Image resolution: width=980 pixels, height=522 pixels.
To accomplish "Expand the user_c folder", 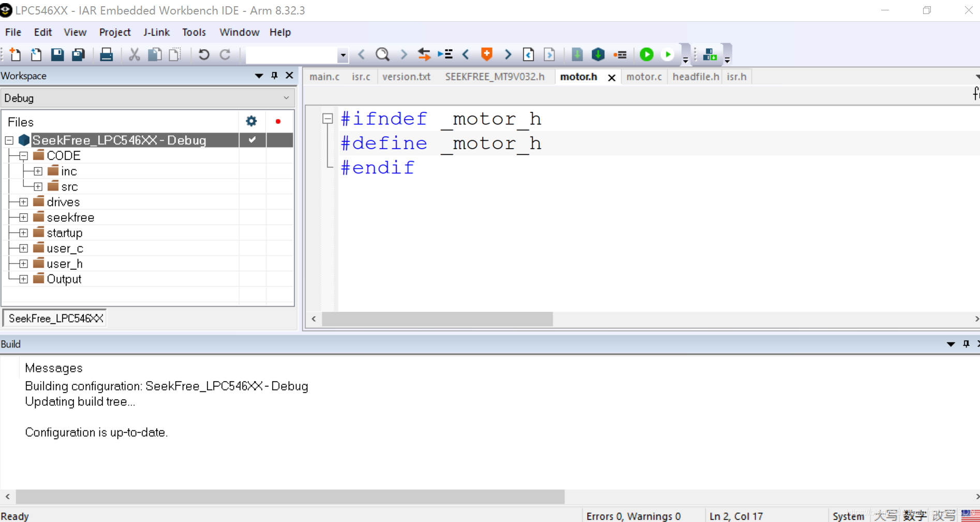I will (23, 249).
